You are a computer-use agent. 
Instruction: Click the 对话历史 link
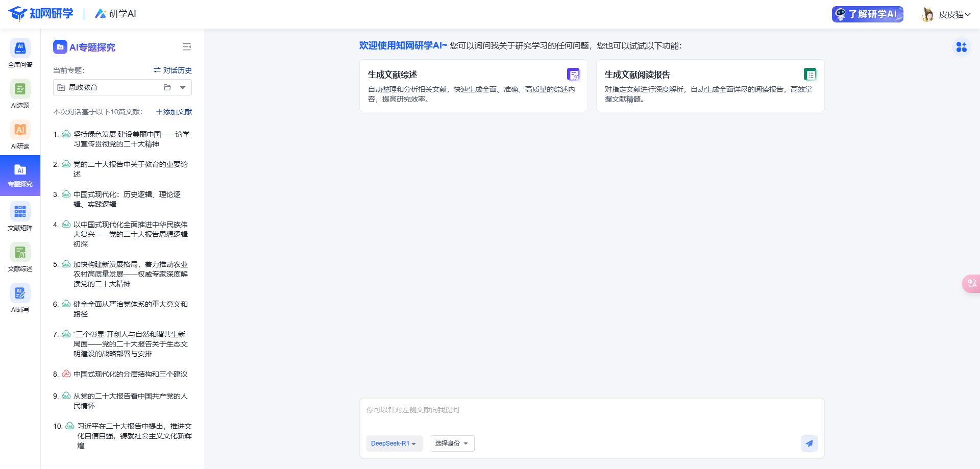click(173, 70)
